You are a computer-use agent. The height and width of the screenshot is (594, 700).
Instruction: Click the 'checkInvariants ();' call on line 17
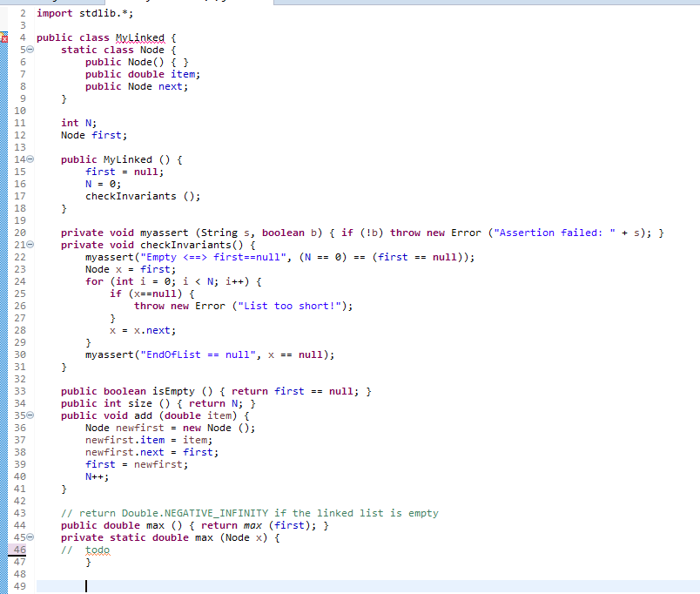(x=143, y=196)
